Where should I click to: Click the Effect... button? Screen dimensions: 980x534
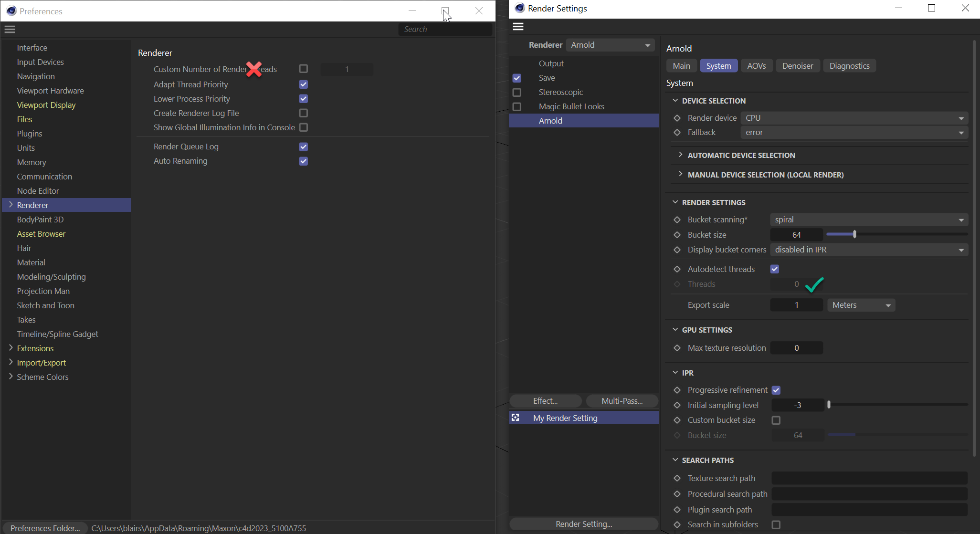(545, 401)
